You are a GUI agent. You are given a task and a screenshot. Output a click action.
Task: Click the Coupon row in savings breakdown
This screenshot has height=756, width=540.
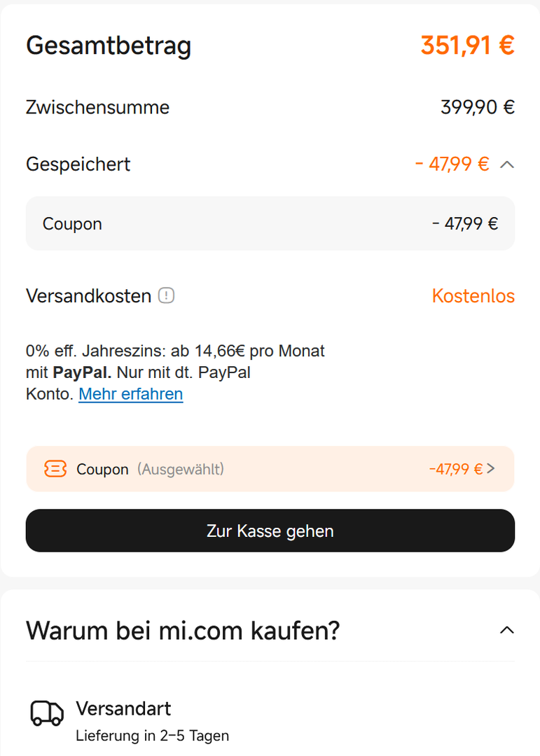point(270,224)
